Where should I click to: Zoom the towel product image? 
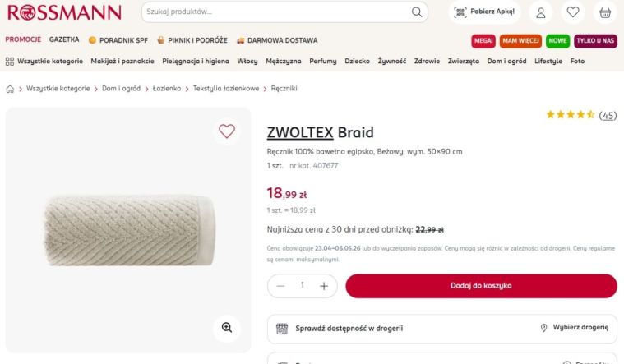[x=227, y=327]
